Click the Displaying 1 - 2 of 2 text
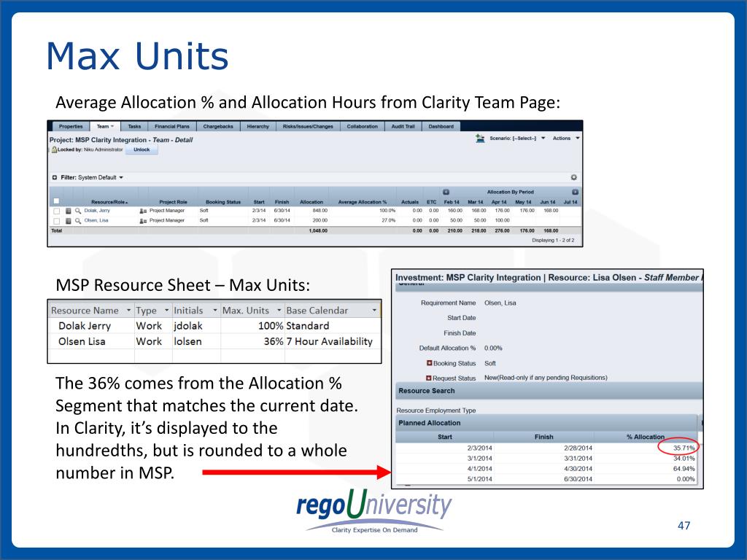 (553, 241)
